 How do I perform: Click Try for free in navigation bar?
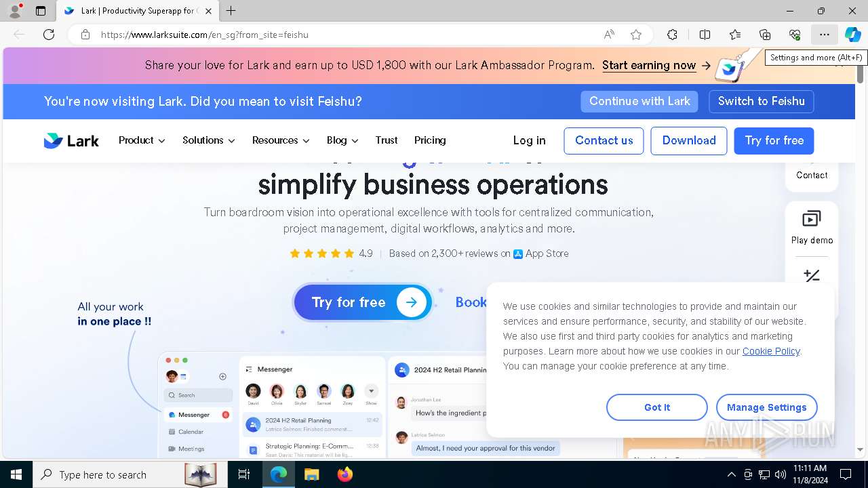tap(774, 140)
